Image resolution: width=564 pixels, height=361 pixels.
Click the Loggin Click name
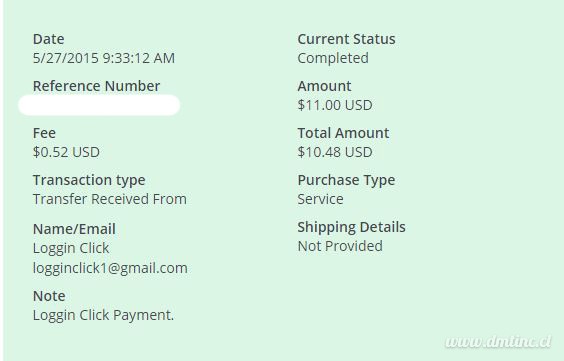[x=71, y=248]
